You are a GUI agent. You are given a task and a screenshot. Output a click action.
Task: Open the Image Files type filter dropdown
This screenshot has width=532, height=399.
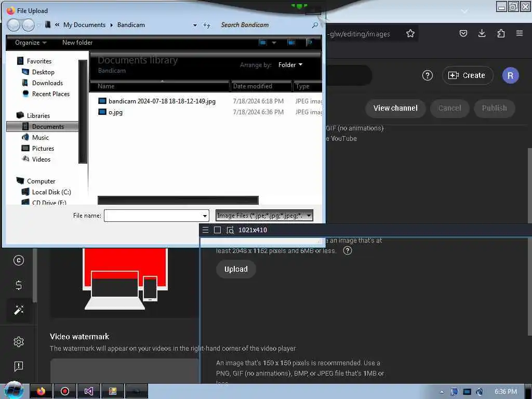(x=264, y=216)
